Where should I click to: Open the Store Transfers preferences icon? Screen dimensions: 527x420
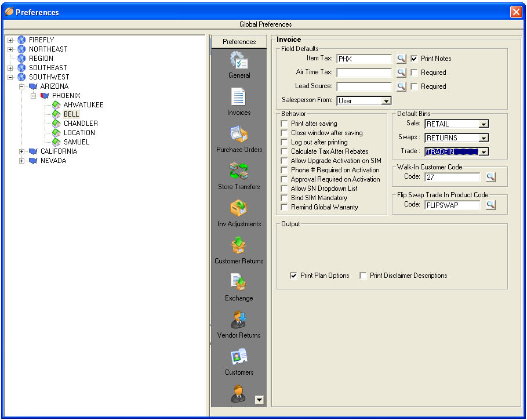239,171
